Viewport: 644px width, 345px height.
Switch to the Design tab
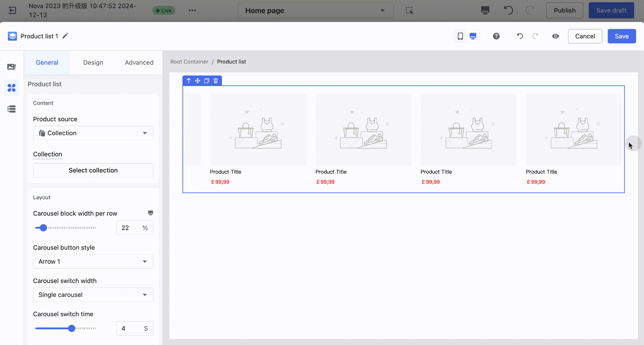93,63
